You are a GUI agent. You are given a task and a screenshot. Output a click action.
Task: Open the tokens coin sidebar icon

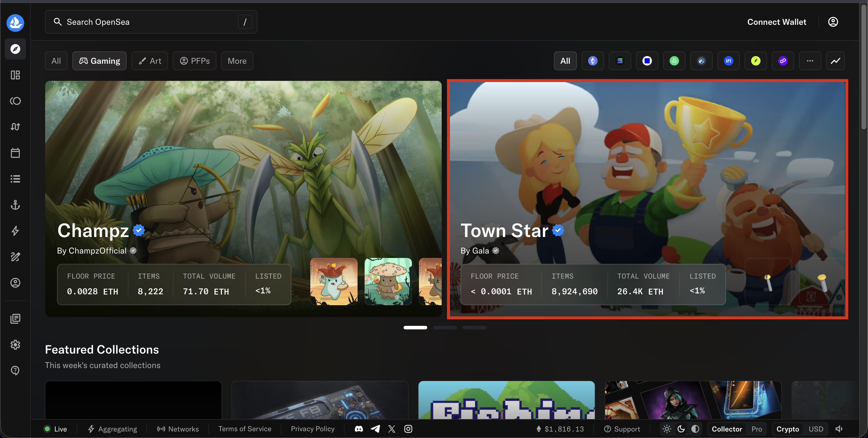point(15,101)
